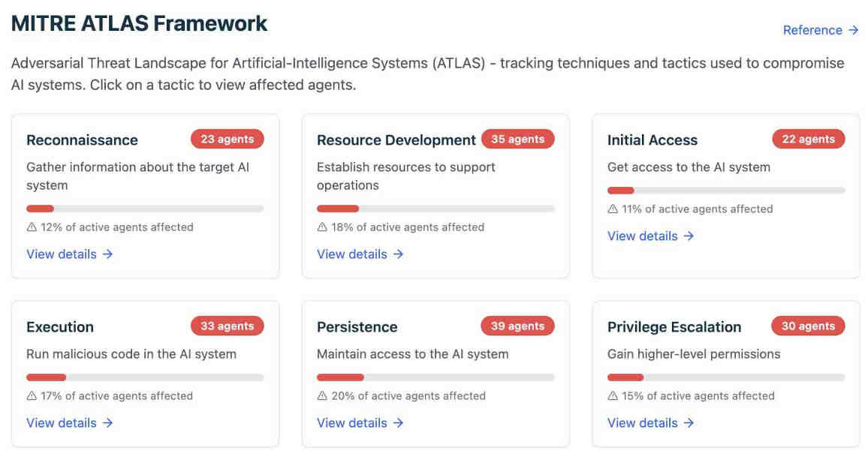
Task: Click the warning icon beside 20% affected
Action: [322, 395]
